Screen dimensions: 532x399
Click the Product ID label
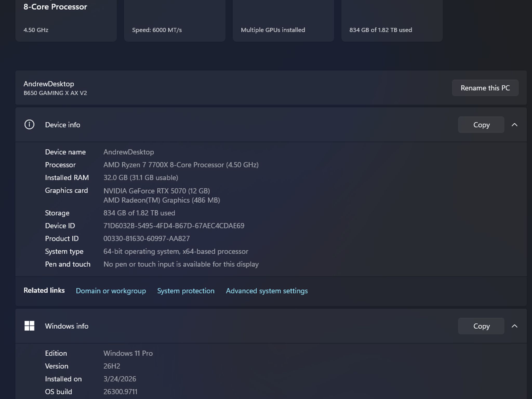(x=62, y=238)
